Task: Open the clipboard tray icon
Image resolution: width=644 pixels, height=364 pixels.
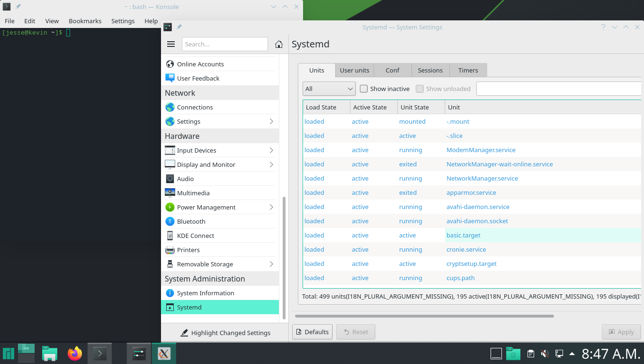Action: [x=531, y=353]
